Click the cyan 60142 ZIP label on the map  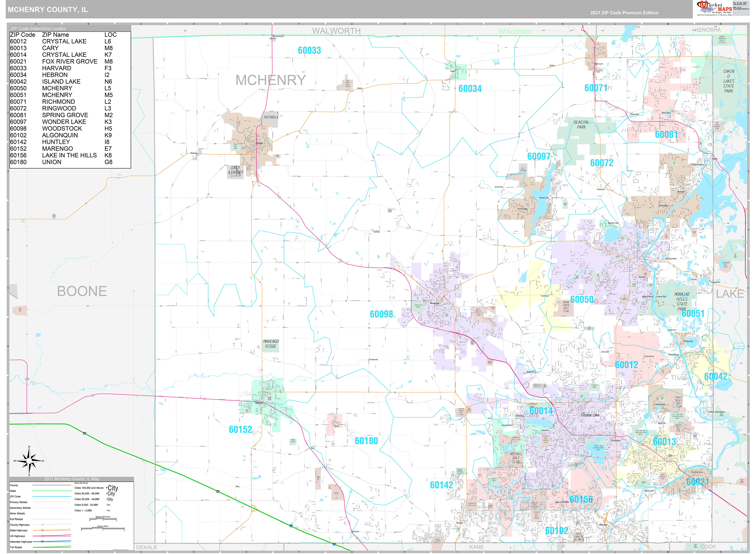441,485
